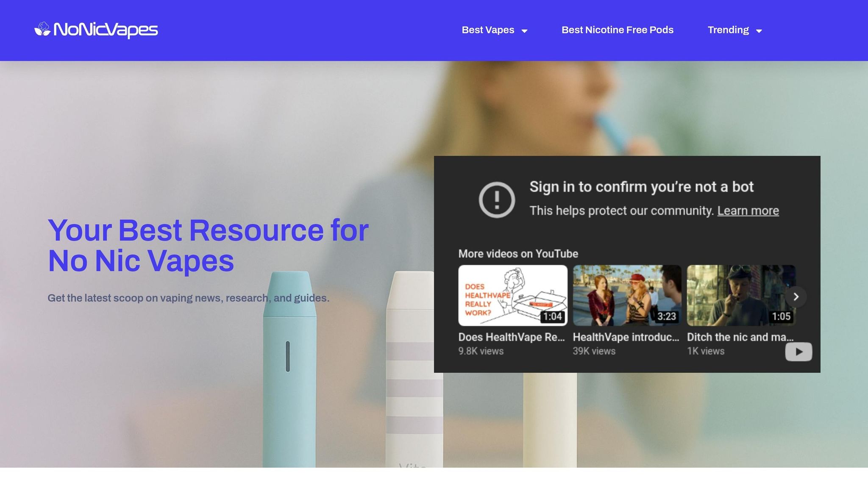Select the Does HealthVape Re... video title
The image size is (868, 488).
coord(512,337)
